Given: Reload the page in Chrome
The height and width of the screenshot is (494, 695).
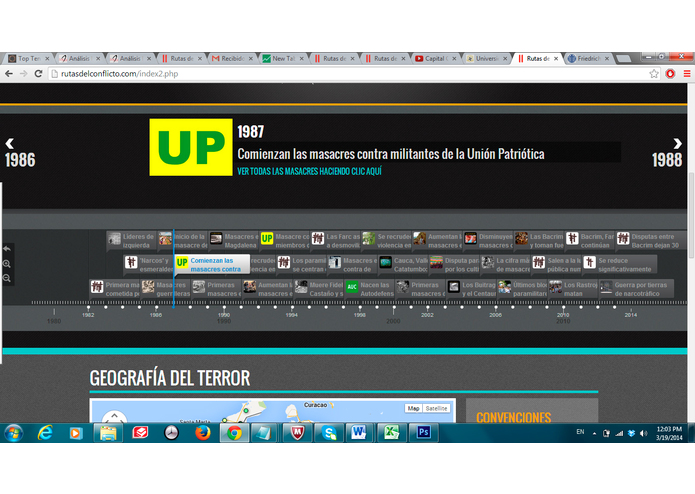Looking at the screenshot, I should [x=39, y=74].
